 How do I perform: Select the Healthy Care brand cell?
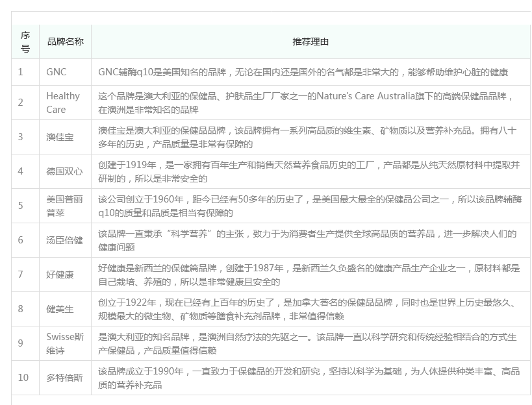tap(63, 103)
